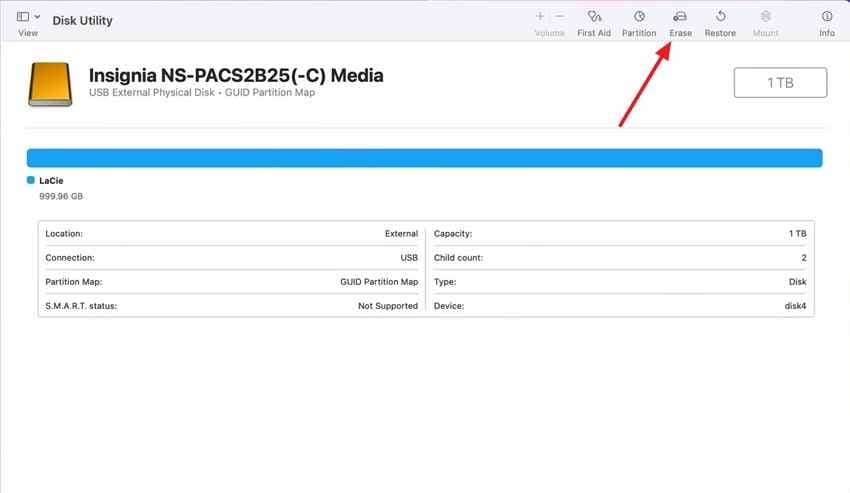Click the Erase toolbar icon
The height and width of the screenshot is (493, 850).
(680, 16)
